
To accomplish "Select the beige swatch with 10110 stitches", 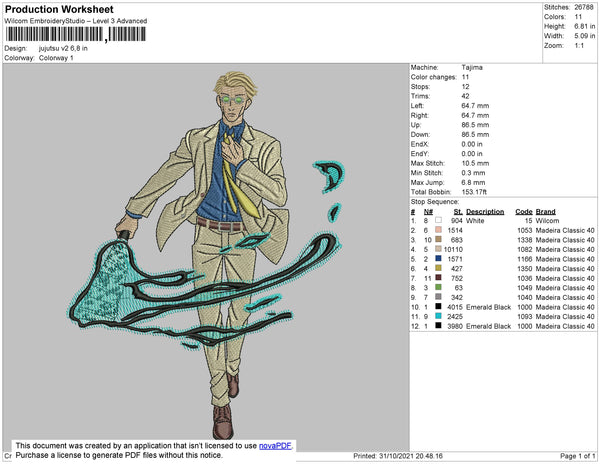I will point(439,249).
